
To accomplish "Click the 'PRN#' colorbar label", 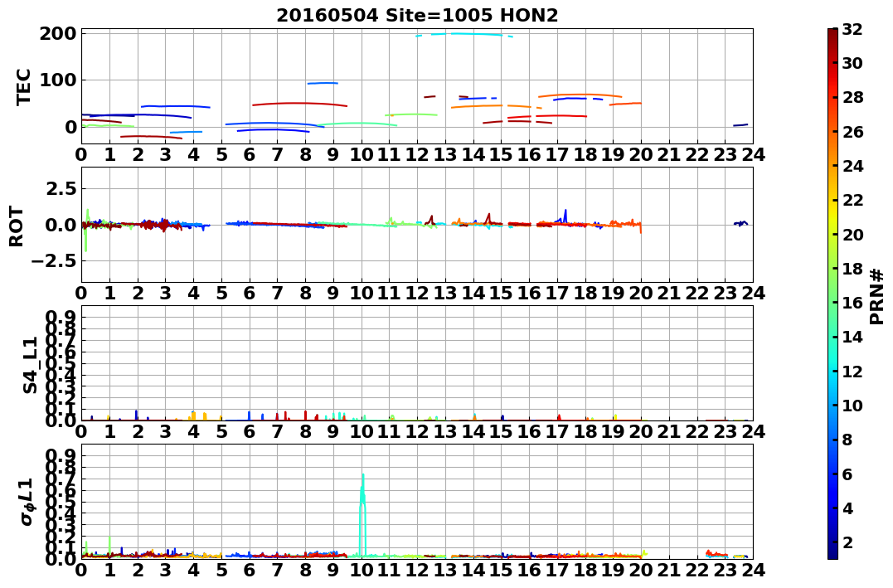I will [x=877, y=296].
